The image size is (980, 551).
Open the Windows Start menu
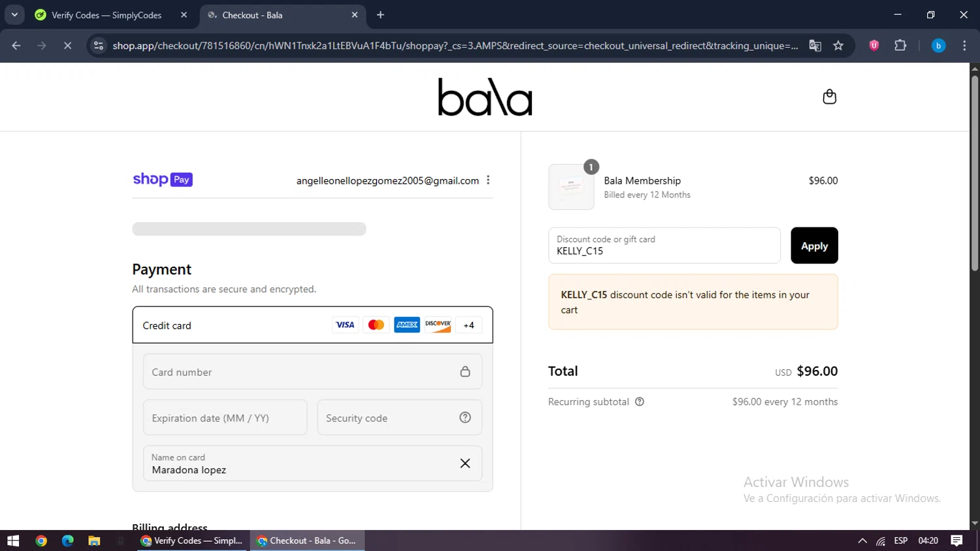coord(13,541)
